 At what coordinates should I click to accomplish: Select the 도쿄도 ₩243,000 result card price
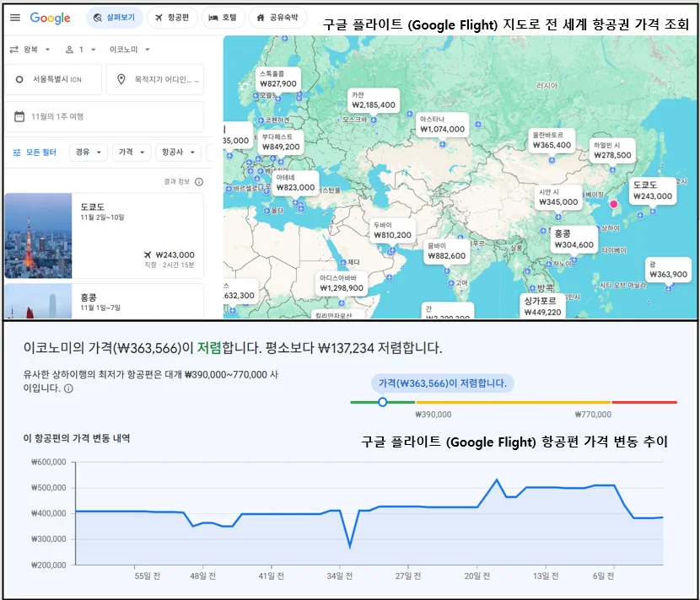tap(175, 254)
